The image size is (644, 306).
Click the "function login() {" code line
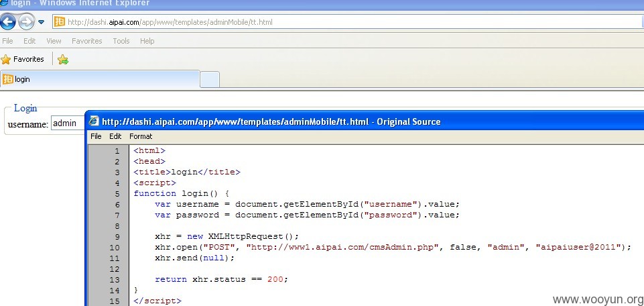click(181, 193)
